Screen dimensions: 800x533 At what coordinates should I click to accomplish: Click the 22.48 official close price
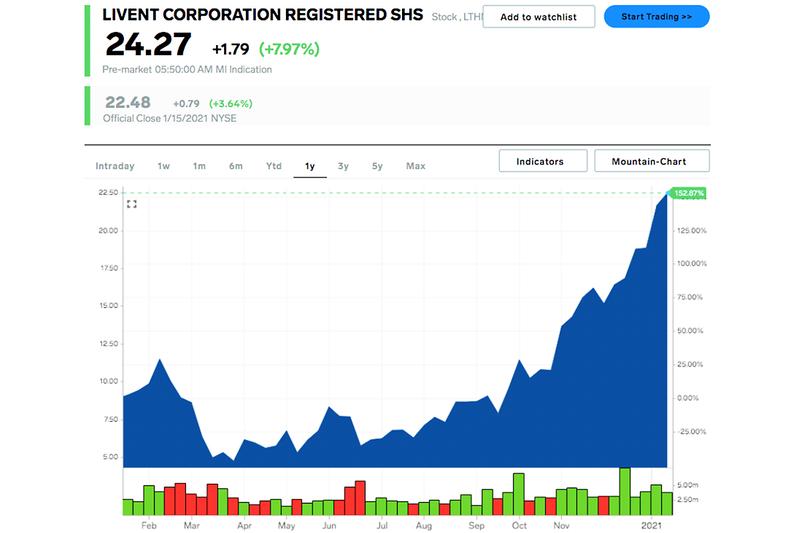128,103
